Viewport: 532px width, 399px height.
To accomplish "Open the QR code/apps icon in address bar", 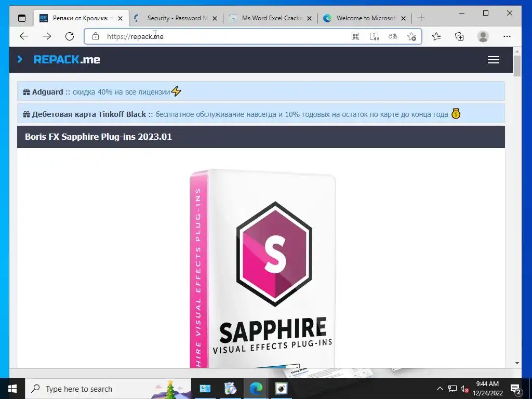I will tap(355, 36).
